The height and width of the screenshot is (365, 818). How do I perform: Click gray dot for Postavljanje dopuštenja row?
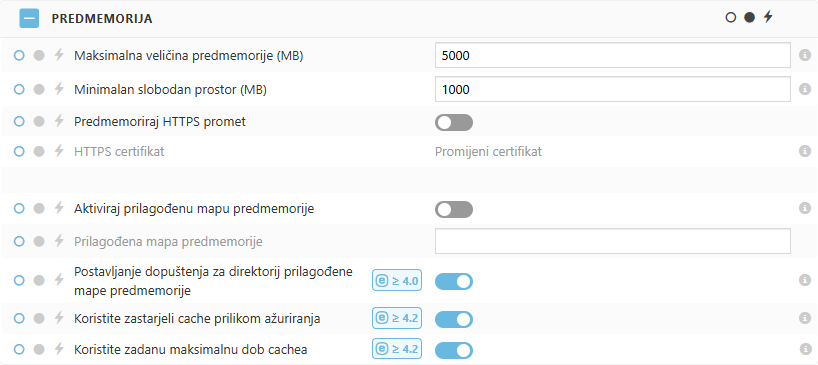coord(39,281)
